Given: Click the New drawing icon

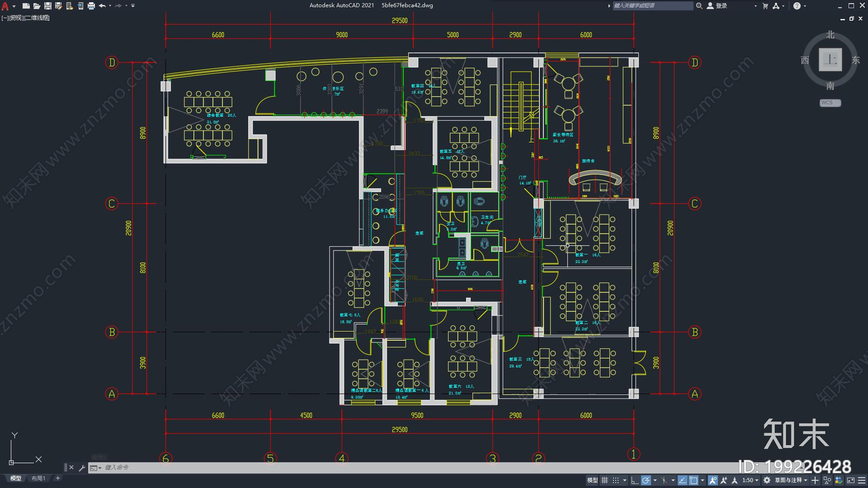Looking at the screenshot, I should click(x=25, y=5).
